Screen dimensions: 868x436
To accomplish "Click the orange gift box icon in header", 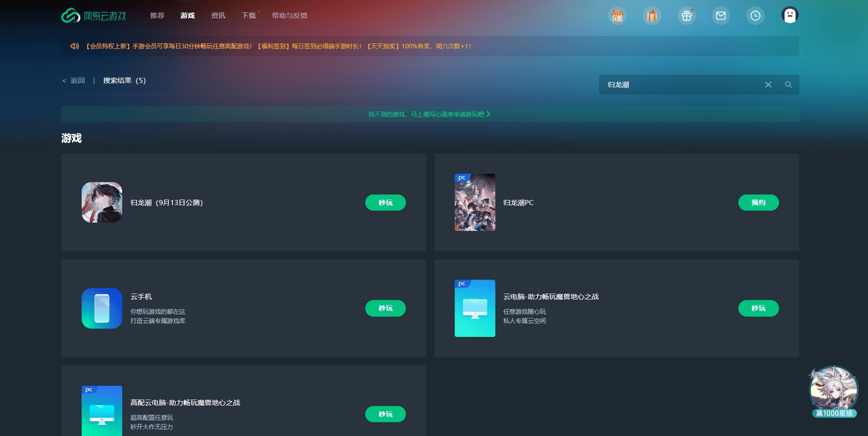I will [652, 16].
